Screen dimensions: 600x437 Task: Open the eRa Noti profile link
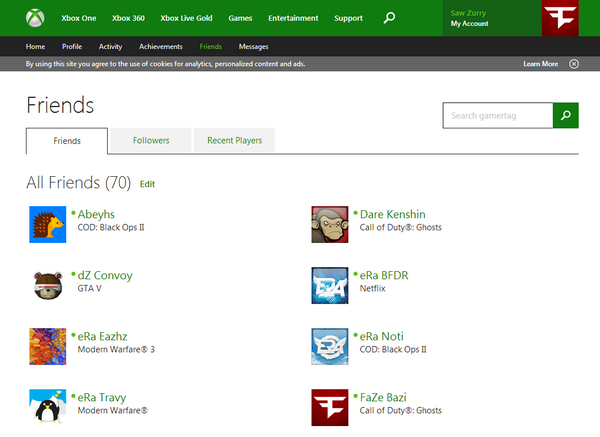tap(382, 336)
